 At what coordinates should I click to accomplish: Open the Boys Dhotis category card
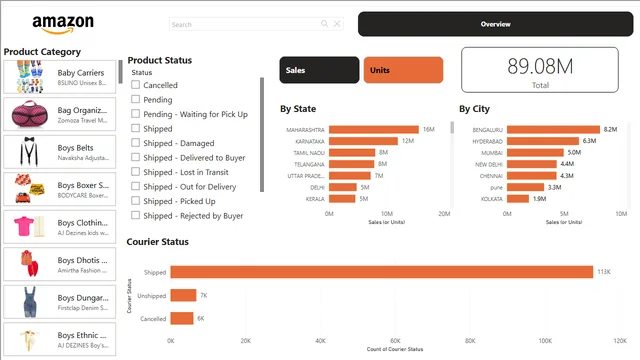pos(60,264)
